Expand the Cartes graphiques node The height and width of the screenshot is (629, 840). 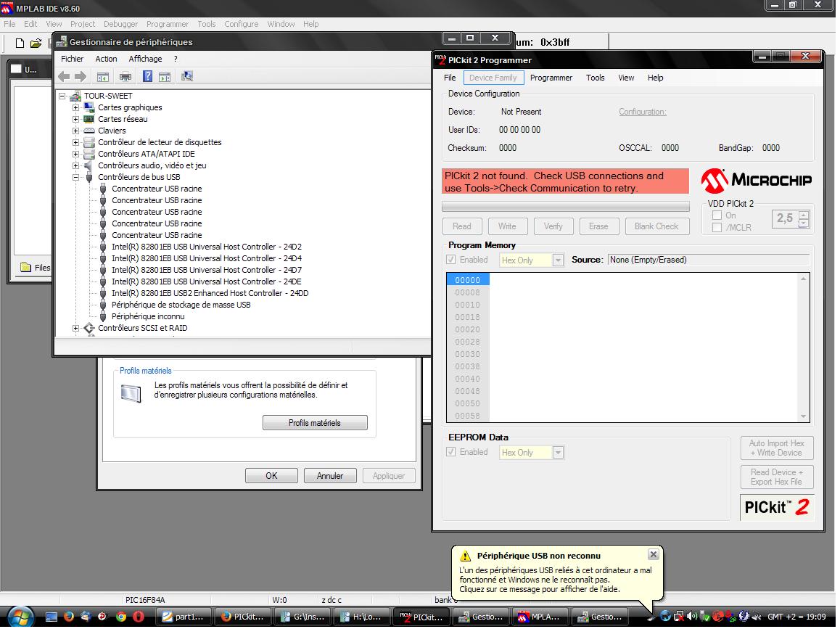pyautogui.click(x=75, y=108)
